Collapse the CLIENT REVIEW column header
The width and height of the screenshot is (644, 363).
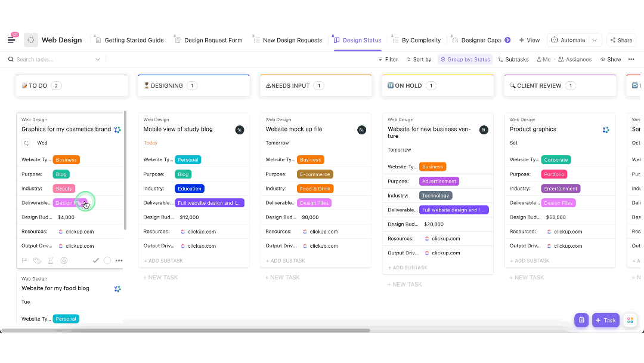click(560, 85)
